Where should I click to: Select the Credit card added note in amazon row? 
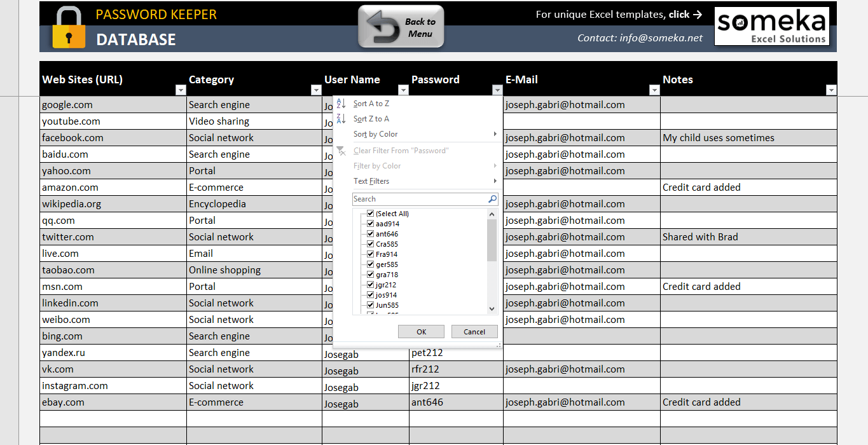(749, 188)
